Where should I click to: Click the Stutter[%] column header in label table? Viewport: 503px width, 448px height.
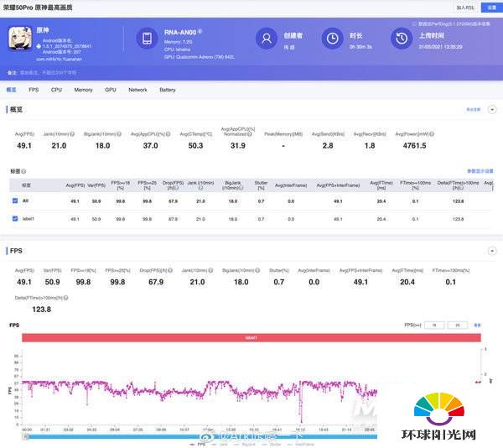click(261, 185)
